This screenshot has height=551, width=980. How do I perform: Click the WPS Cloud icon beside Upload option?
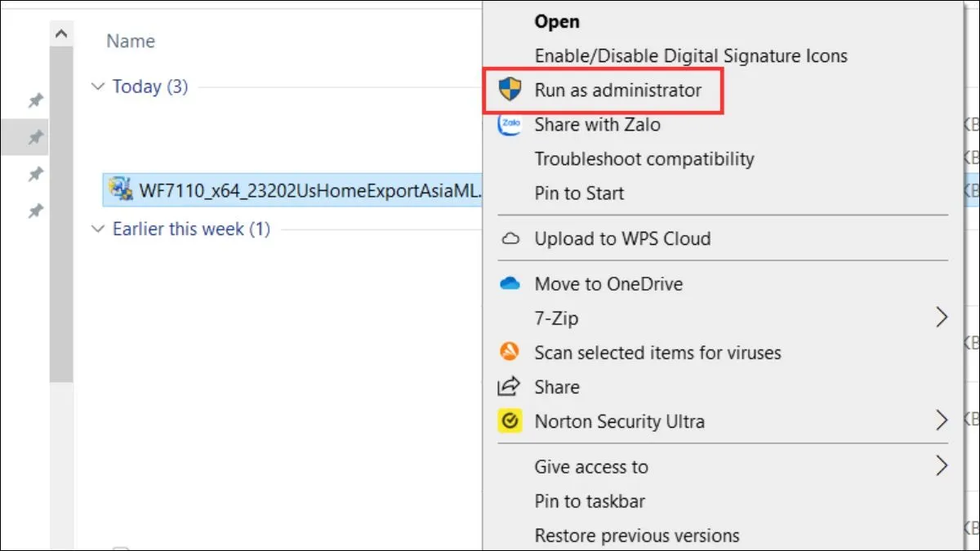click(x=509, y=238)
